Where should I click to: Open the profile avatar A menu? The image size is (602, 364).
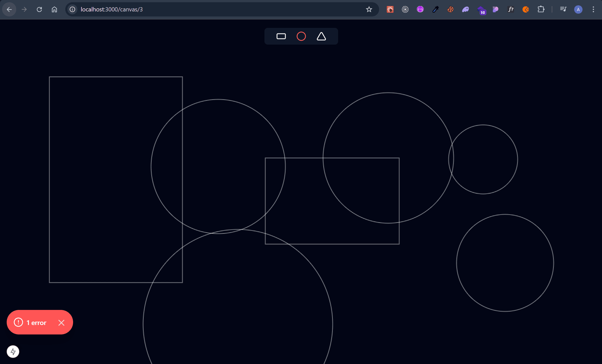[x=578, y=9]
